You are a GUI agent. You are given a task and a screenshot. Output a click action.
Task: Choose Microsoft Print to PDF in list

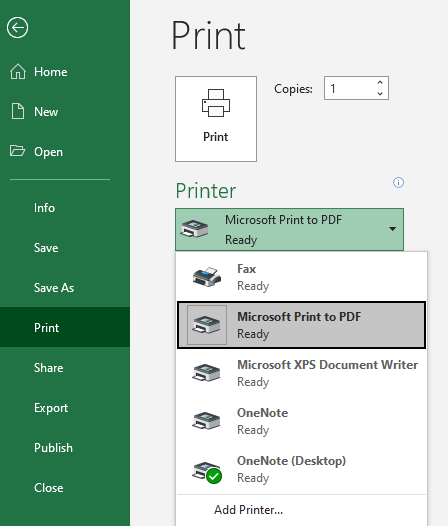(301, 325)
